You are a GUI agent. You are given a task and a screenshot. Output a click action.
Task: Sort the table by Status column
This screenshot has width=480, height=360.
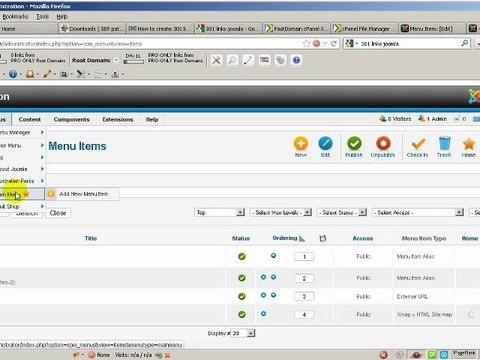coord(241,238)
